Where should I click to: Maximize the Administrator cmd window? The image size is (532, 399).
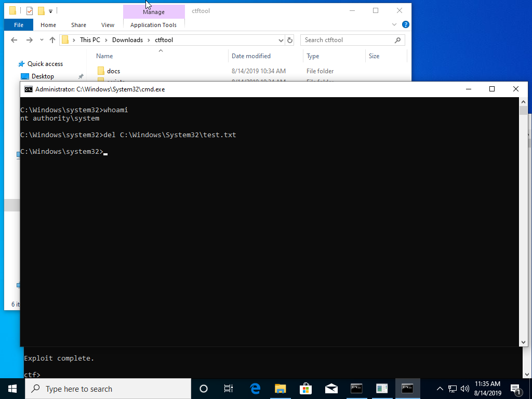point(491,89)
